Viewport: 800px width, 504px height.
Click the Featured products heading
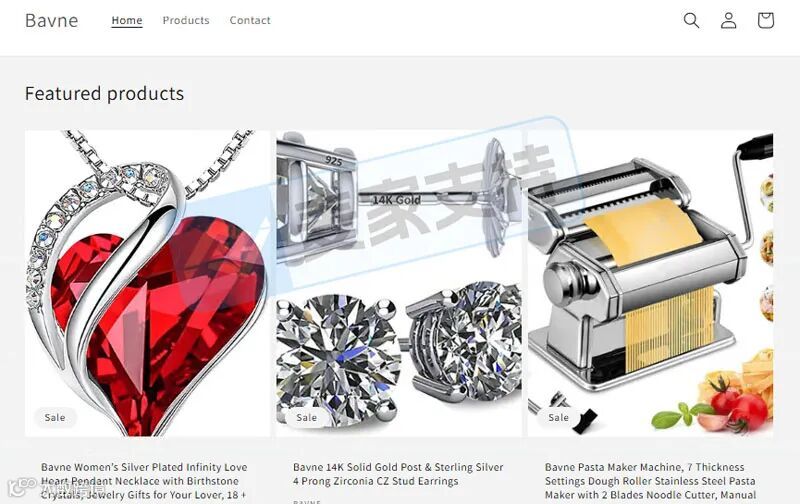pos(105,93)
